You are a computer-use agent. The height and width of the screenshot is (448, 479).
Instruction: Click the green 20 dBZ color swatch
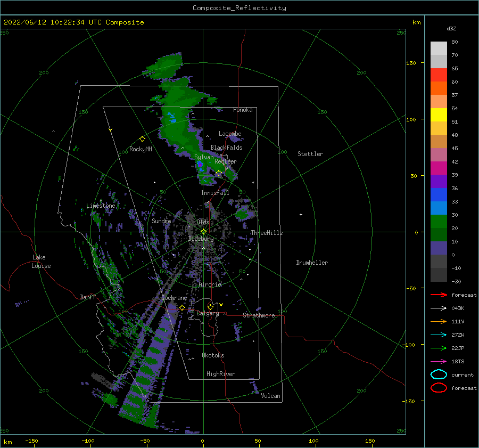[439, 222]
